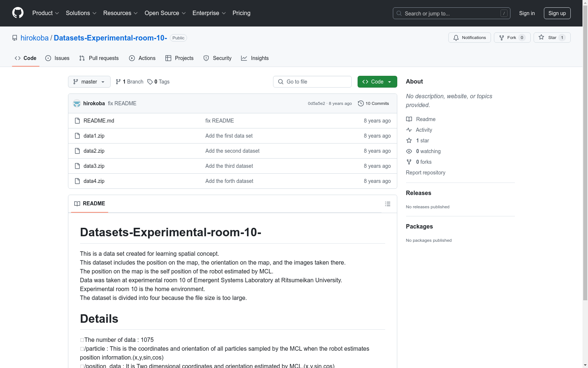This screenshot has width=588, height=368.
Task: Click the Public visibility badge
Action: click(178, 38)
